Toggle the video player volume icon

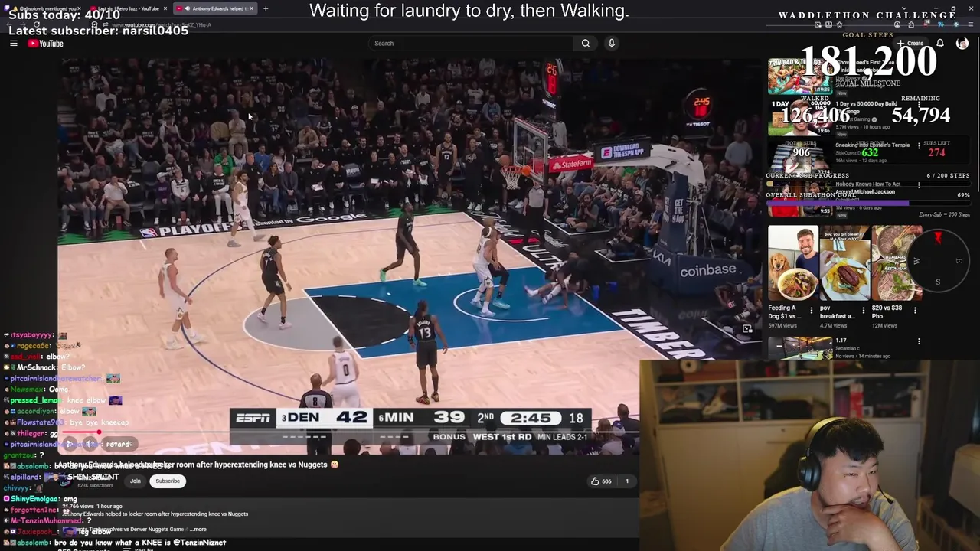click(91, 444)
